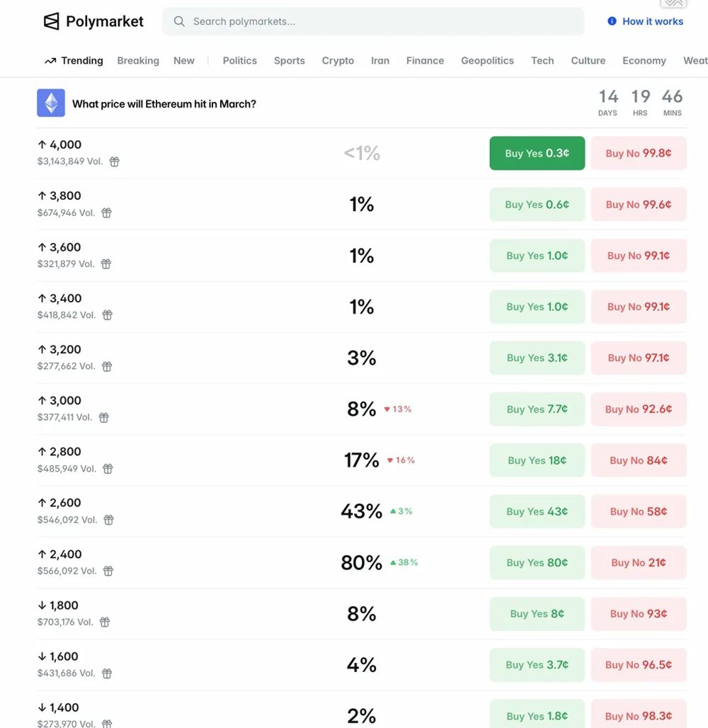
Task: Open the Politics section
Action: (239, 61)
